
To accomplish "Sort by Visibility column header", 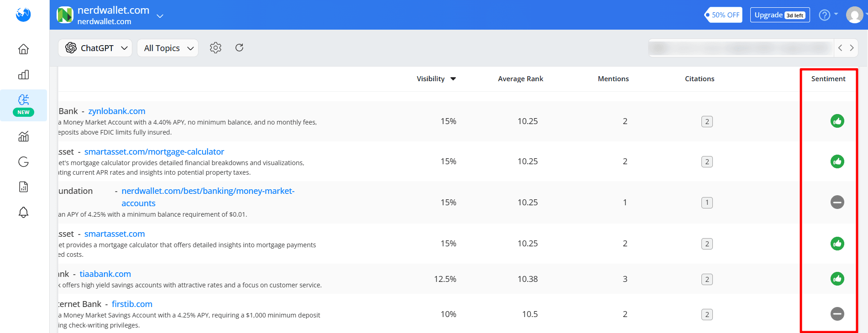I will [436, 79].
